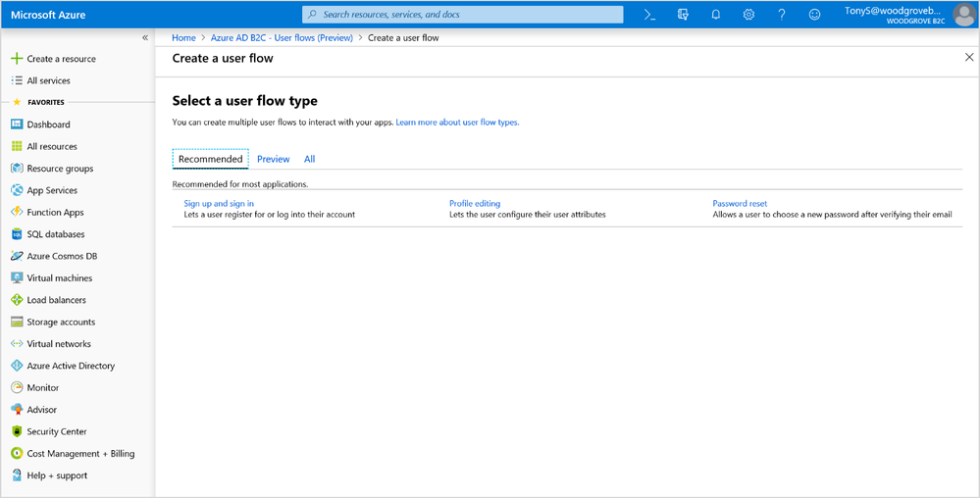
Task: Open the notifications bell
Action: (715, 15)
